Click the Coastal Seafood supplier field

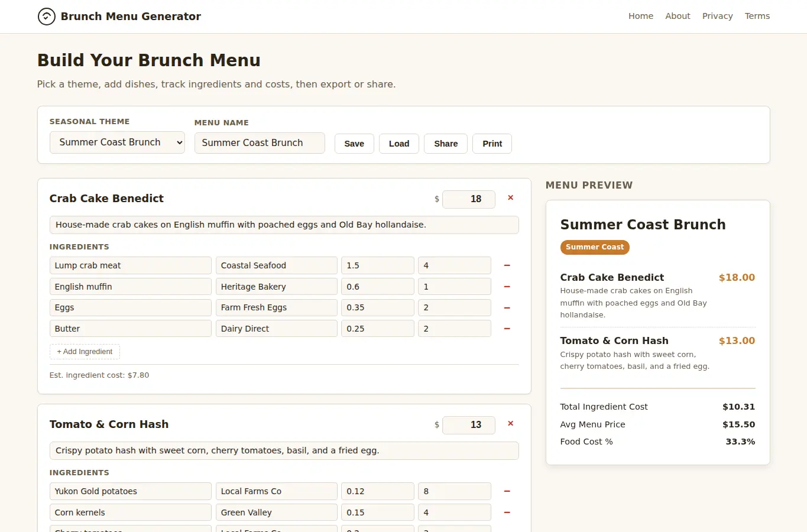pyautogui.click(x=277, y=265)
